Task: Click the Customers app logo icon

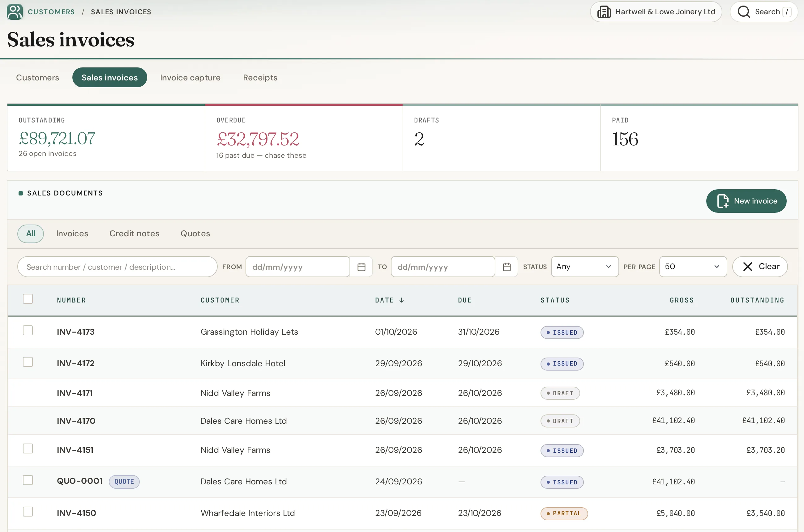Action: 15,12
